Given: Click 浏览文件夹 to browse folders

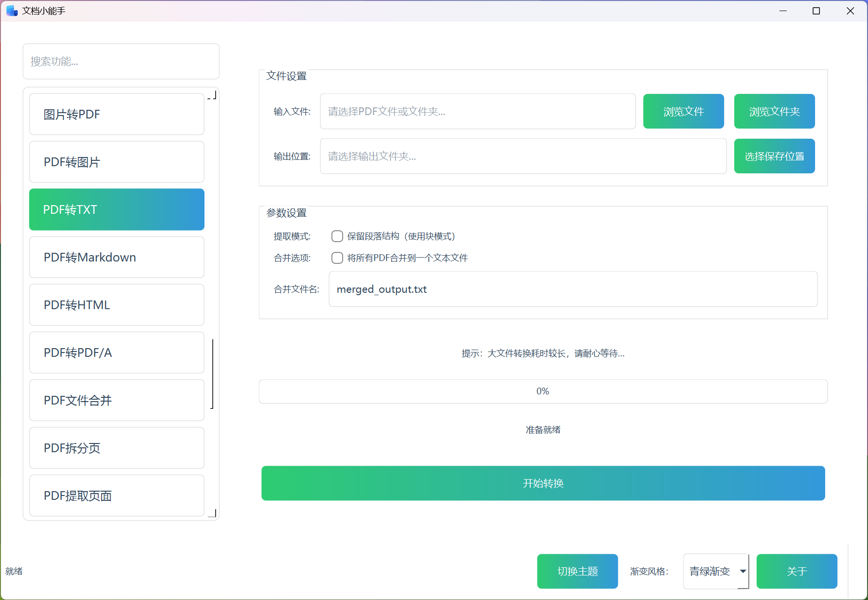Looking at the screenshot, I should pos(774,111).
